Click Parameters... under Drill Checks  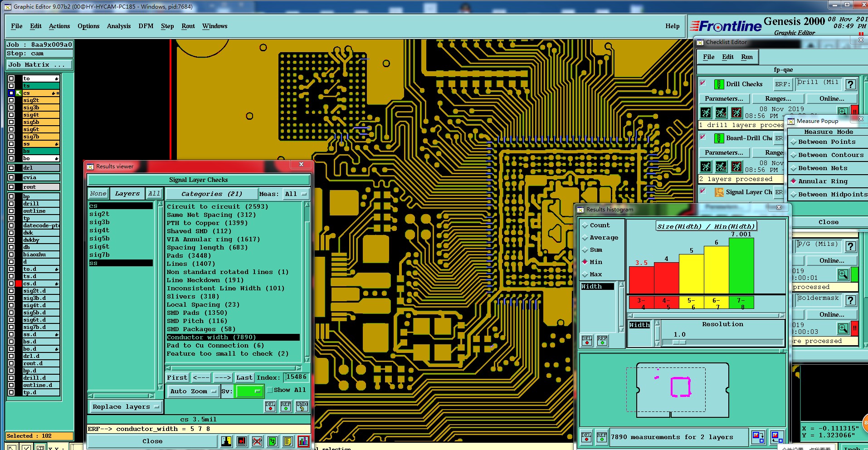(x=724, y=98)
